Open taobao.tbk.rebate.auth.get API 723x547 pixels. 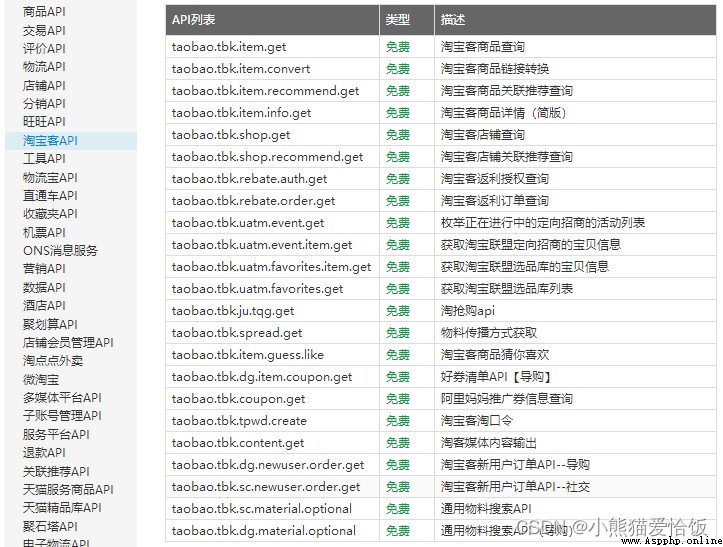pos(249,179)
